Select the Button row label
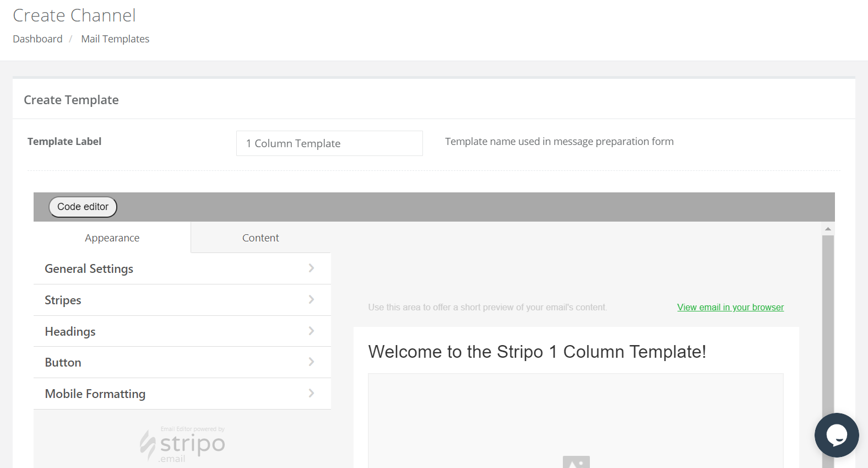Screen dimensions: 868x468 click(x=63, y=362)
